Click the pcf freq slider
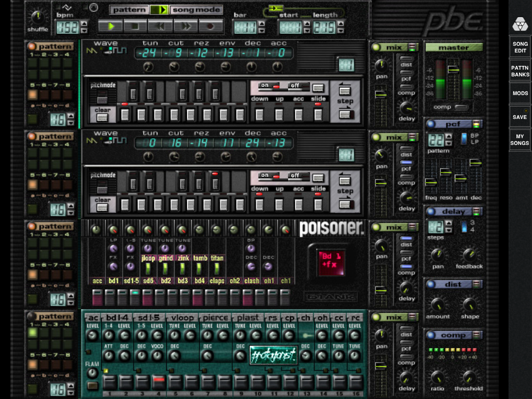This screenshot has height=399, width=532. (x=431, y=182)
